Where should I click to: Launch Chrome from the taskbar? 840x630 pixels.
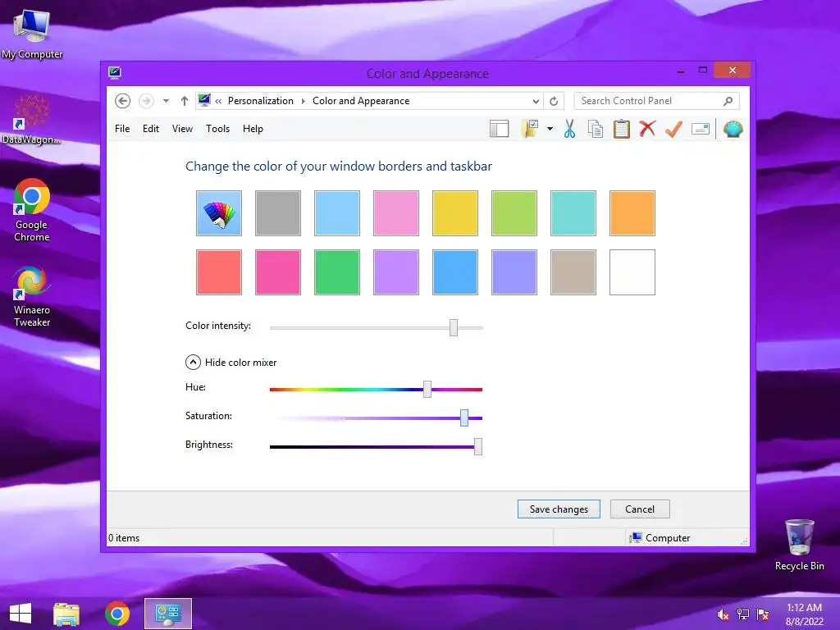pos(117,614)
